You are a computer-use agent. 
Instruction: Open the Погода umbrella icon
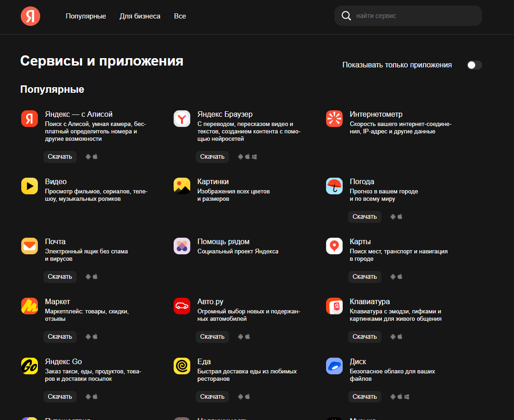point(334,186)
